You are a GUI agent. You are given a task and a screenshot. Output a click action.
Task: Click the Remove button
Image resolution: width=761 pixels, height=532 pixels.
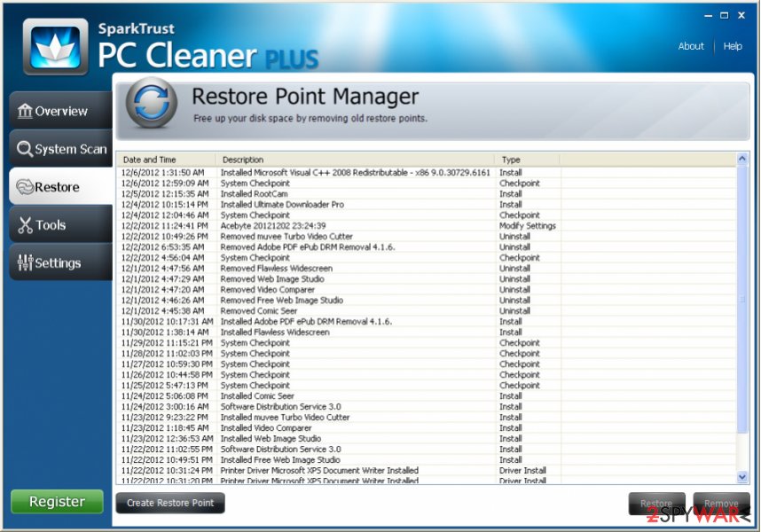coord(721,504)
